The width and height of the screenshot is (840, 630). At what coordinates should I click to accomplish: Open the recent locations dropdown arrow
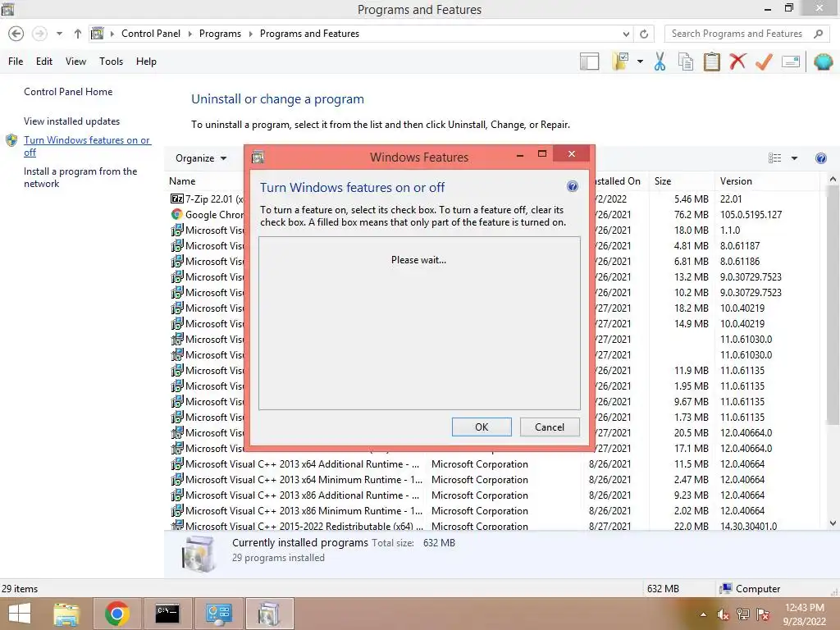(59, 34)
